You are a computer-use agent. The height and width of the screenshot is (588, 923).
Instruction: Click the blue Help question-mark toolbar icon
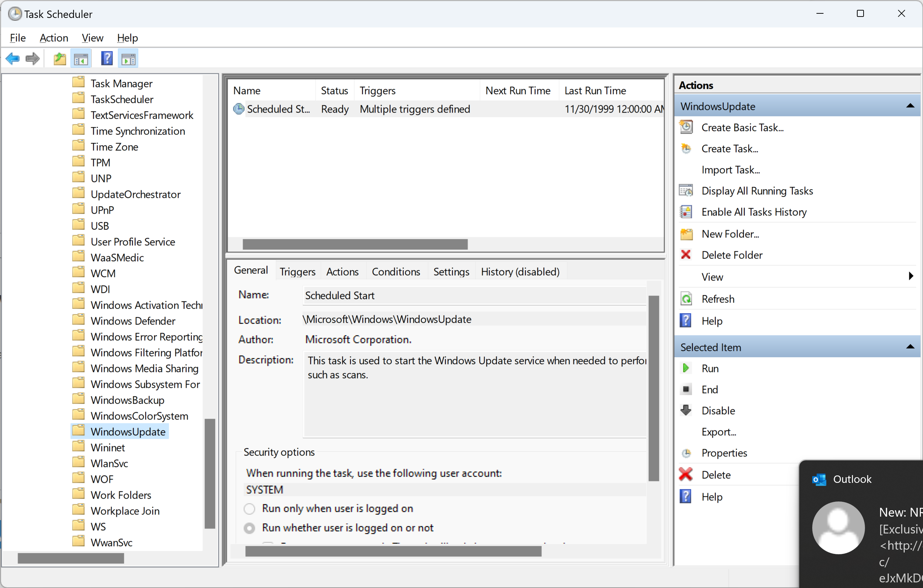click(107, 59)
